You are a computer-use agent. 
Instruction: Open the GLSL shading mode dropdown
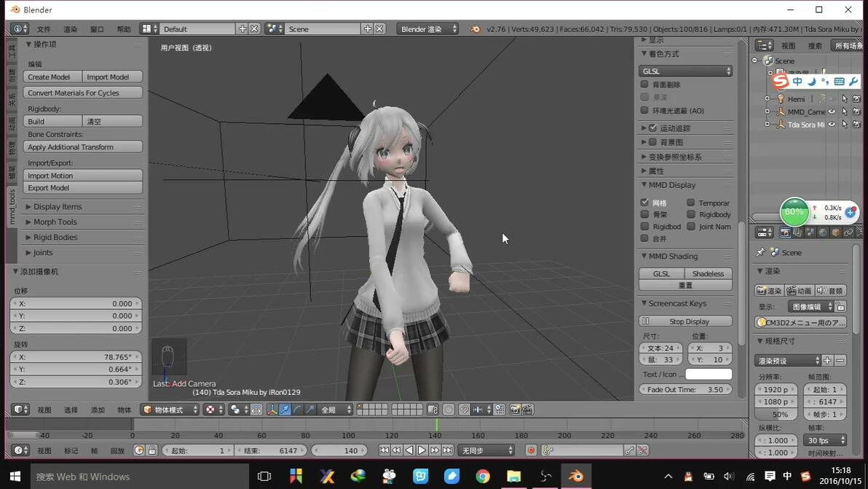pos(685,71)
